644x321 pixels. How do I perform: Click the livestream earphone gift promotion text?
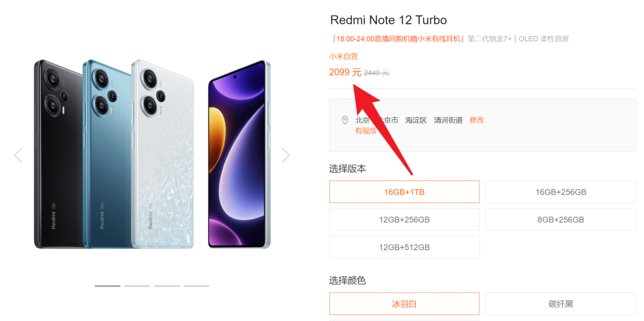point(398,39)
